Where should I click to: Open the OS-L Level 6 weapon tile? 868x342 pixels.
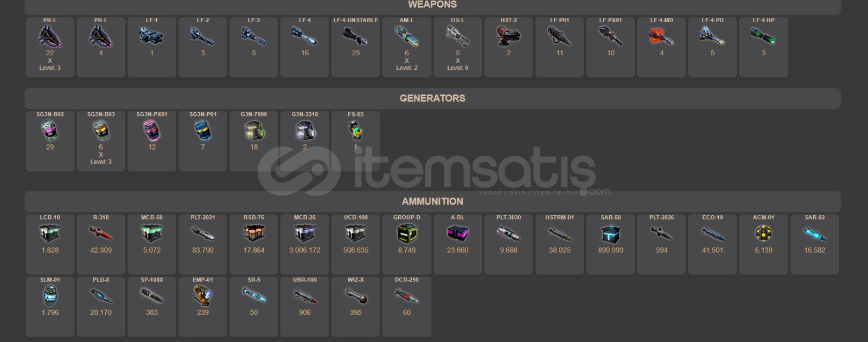pos(457,47)
